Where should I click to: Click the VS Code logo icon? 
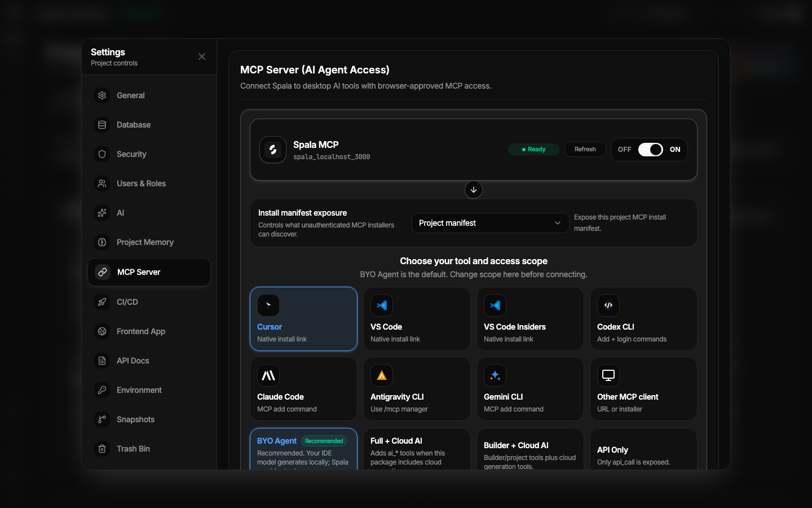click(382, 305)
